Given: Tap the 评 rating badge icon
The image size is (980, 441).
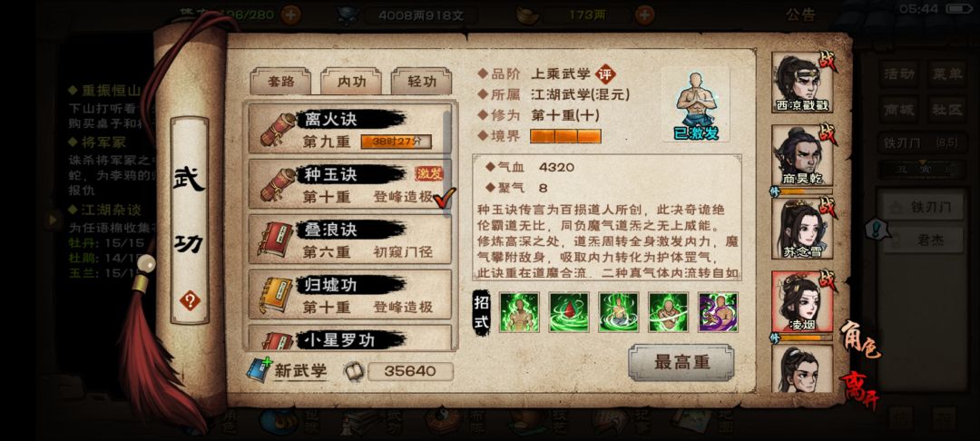Looking at the screenshot, I should pos(605,74).
